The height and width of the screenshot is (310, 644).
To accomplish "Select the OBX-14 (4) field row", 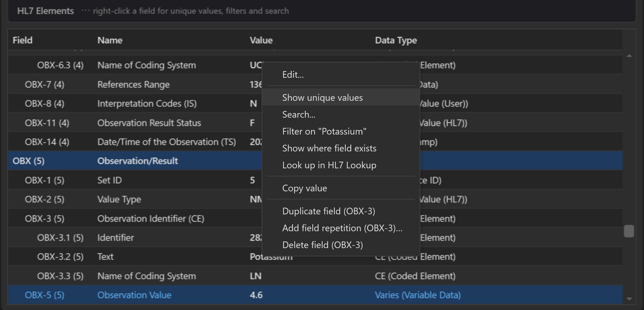I will [315, 142].
